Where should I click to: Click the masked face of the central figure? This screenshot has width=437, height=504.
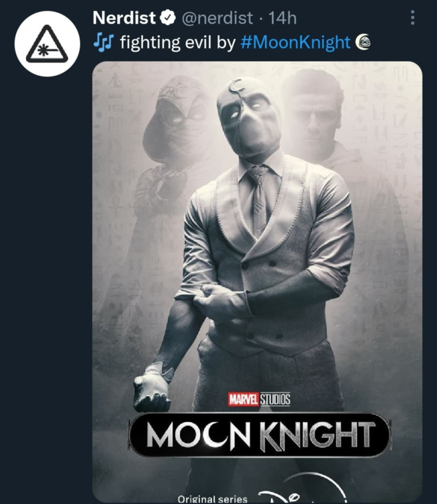click(248, 121)
